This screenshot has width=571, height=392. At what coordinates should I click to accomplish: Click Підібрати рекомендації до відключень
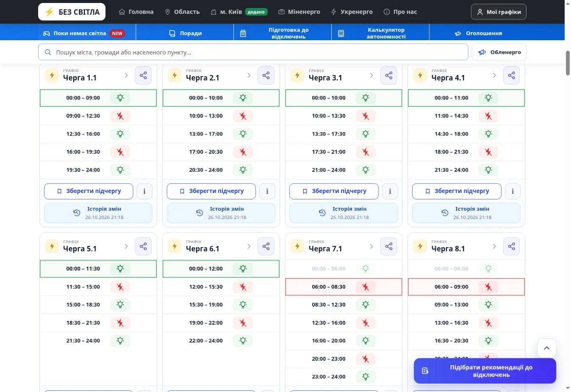click(485, 371)
